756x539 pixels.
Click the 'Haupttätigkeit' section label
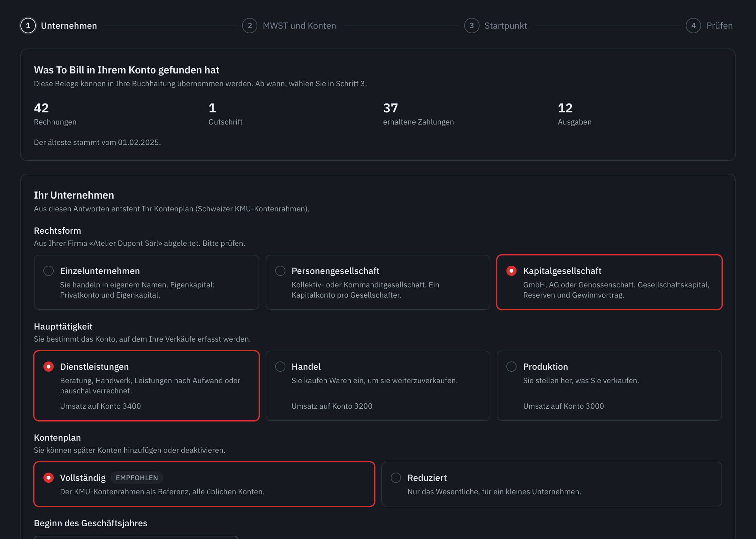coord(63,327)
